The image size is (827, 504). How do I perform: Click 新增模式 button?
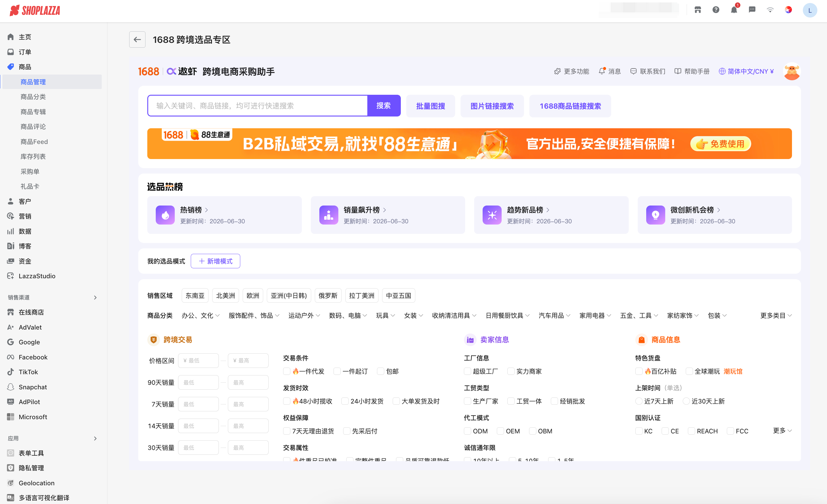point(215,261)
